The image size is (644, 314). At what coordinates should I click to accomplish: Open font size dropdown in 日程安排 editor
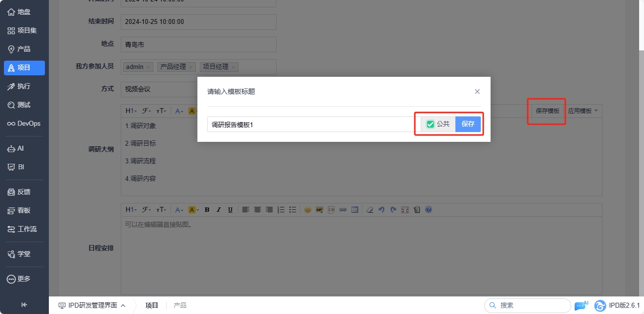(x=162, y=210)
